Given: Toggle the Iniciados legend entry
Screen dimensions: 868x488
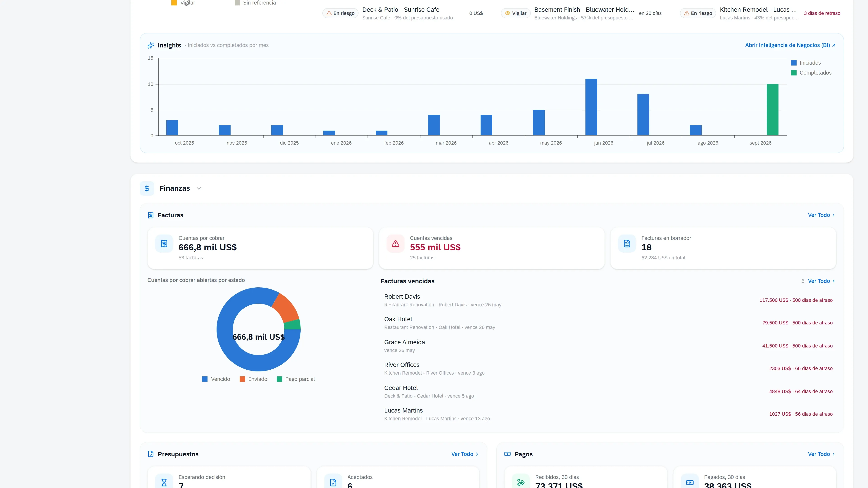Looking at the screenshot, I should click(806, 63).
